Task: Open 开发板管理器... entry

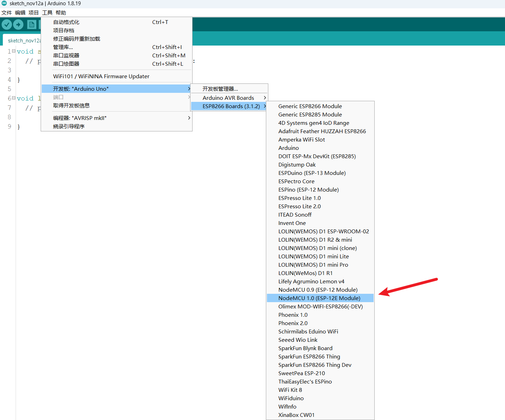Action: click(229, 89)
